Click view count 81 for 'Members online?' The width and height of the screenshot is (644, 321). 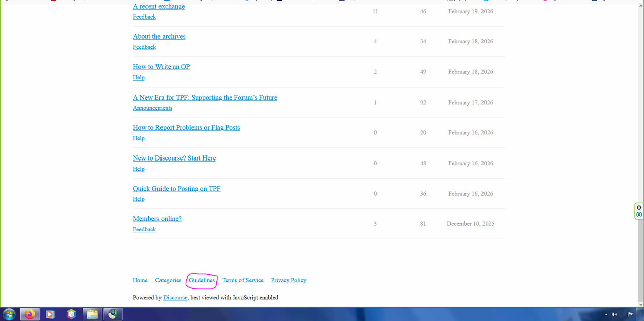(423, 224)
